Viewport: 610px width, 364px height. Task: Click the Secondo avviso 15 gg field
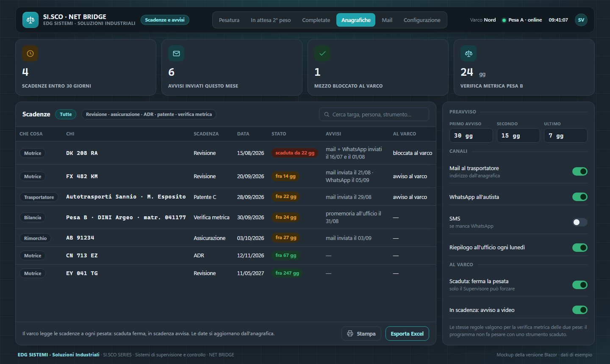[x=518, y=135]
